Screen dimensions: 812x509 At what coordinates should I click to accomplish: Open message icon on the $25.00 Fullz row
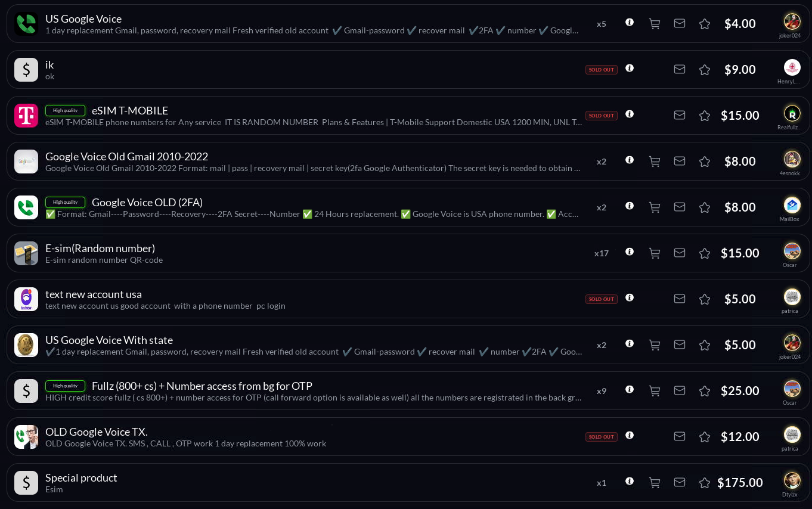pyautogui.click(x=680, y=390)
